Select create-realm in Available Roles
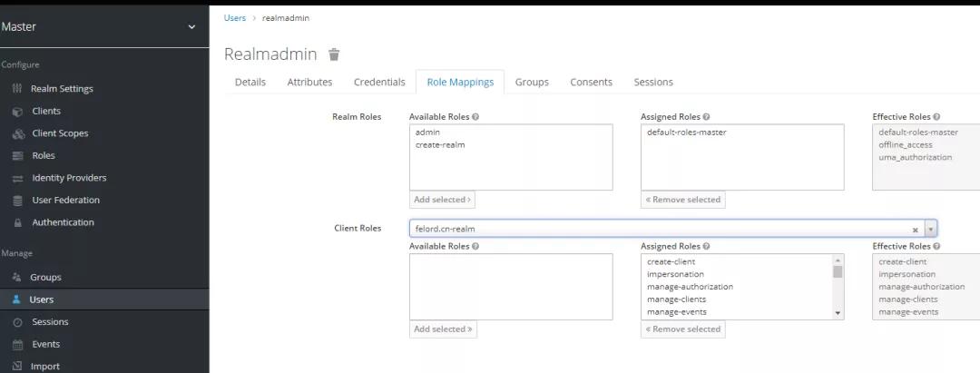The width and height of the screenshot is (980, 373). point(440,145)
